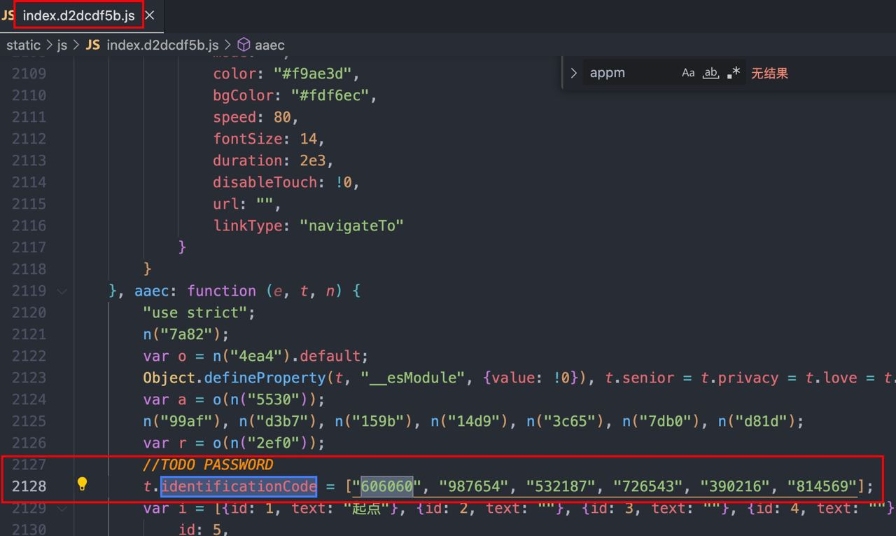Image resolution: width=896 pixels, height=536 pixels.
Task: Toggle Match Whole Word option
Action: pyautogui.click(x=711, y=73)
